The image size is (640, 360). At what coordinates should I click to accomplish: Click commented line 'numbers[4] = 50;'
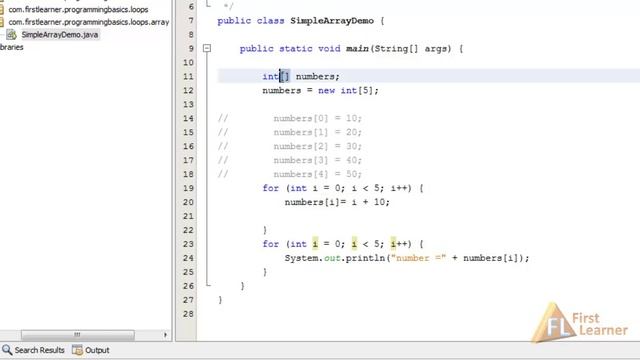(318, 174)
